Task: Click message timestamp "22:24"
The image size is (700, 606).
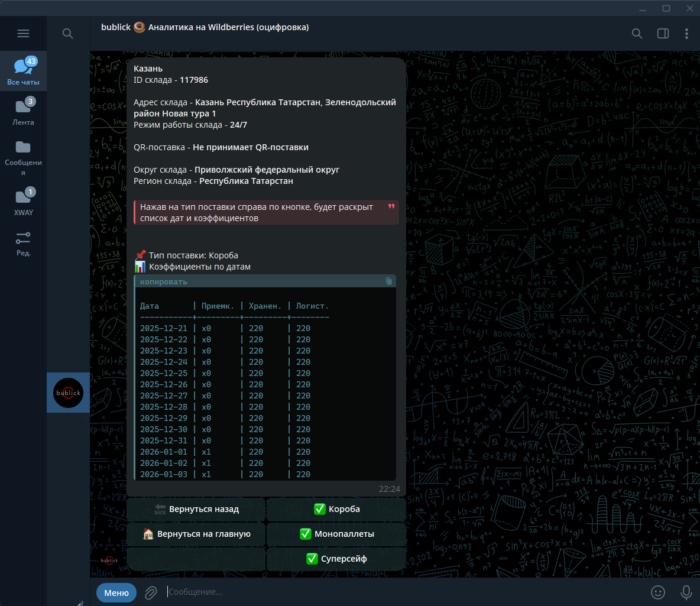Action: [389, 489]
